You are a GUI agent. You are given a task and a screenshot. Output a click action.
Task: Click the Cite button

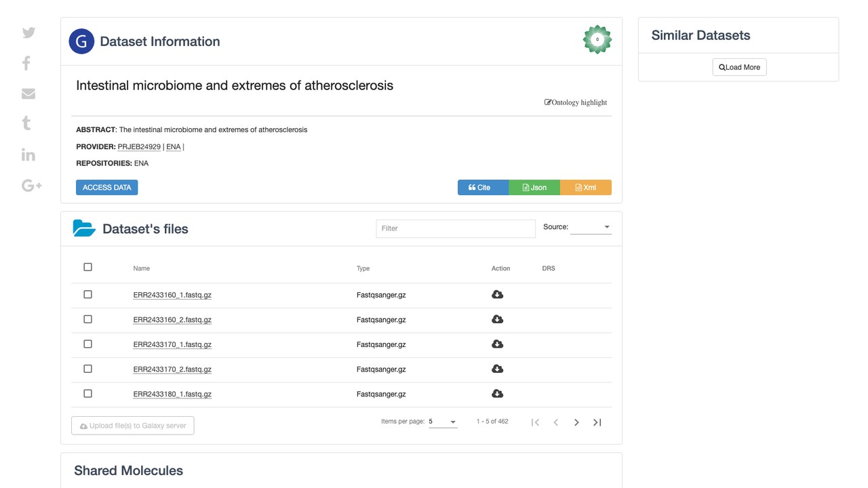coord(483,188)
